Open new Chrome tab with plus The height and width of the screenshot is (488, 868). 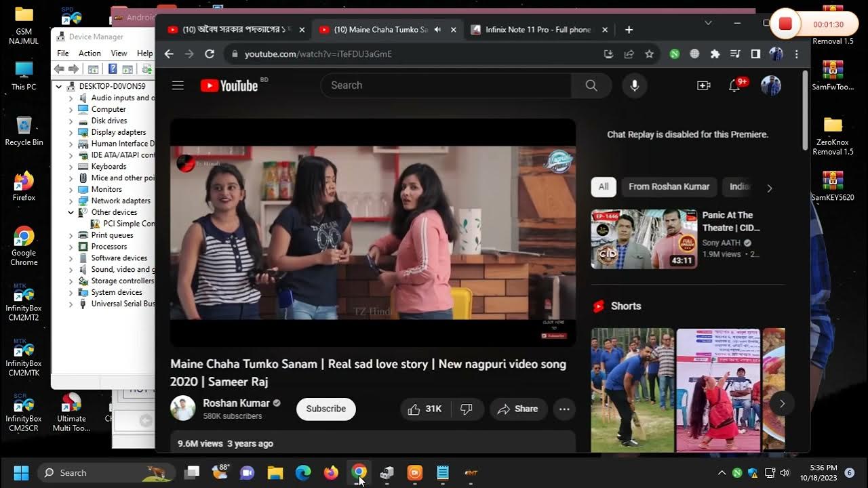629,30
